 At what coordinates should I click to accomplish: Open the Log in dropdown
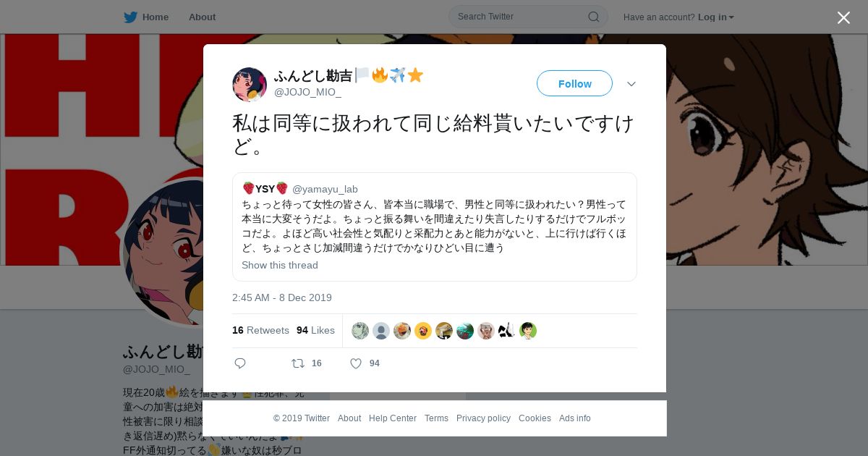coord(715,17)
